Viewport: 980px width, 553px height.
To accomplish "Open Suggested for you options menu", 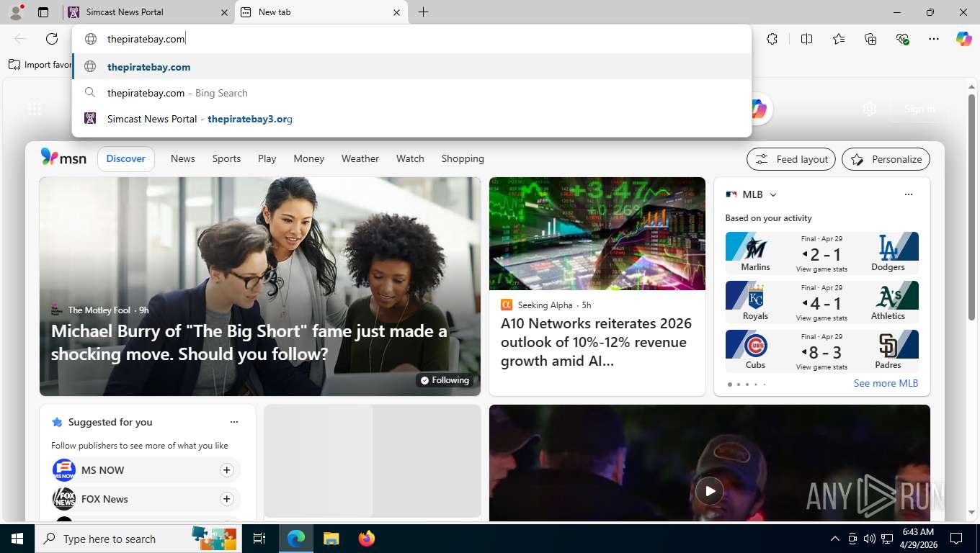I will (234, 422).
